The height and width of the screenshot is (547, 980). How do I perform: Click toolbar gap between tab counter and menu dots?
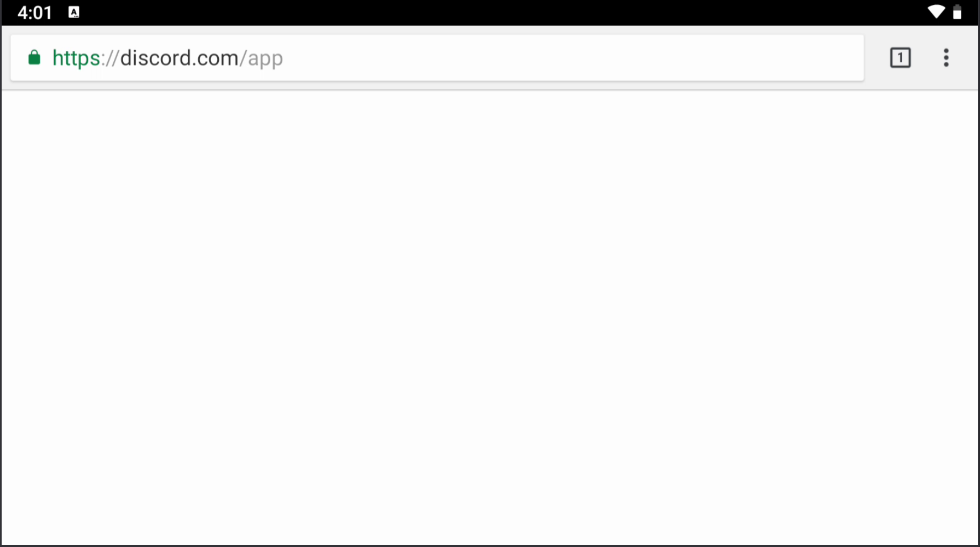point(926,57)
